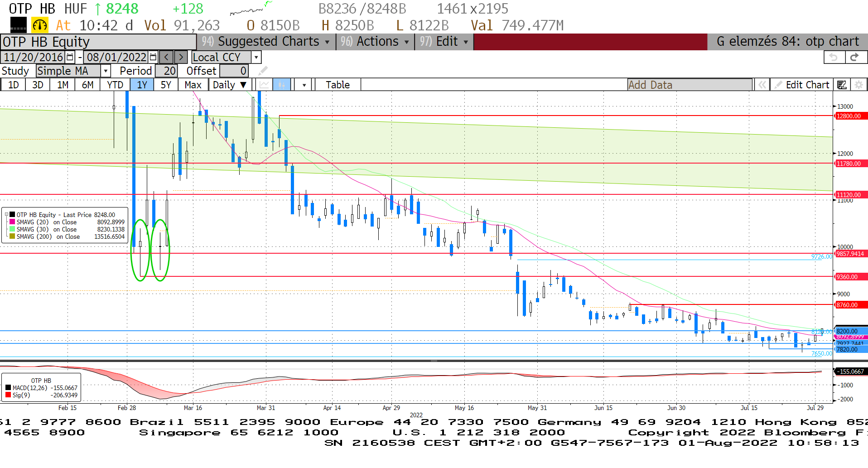This screenshot has height=468, width=868.
Task: Click the 7820.00 blue level label
Action: tap(851, 349)
